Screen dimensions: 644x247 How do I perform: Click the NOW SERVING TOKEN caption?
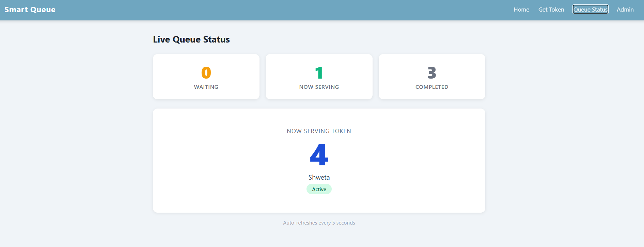319,131
